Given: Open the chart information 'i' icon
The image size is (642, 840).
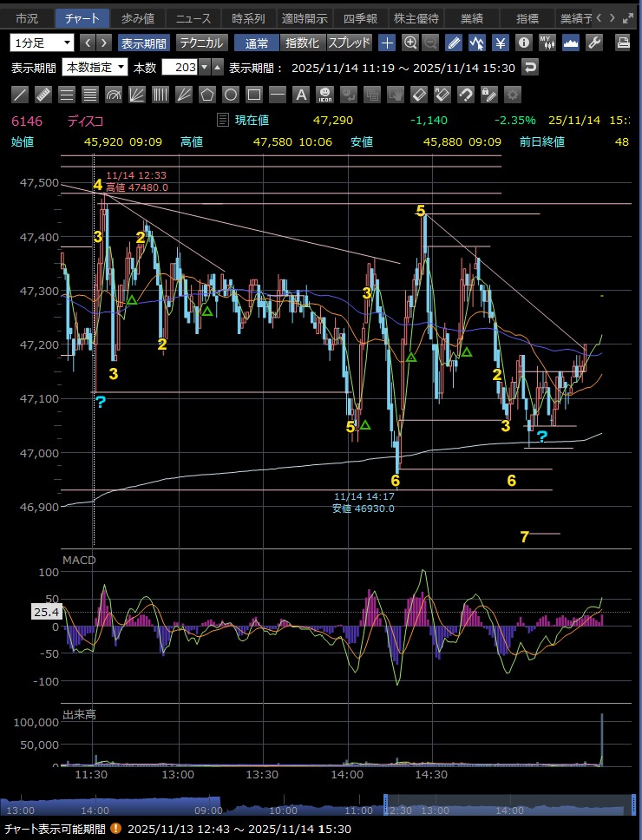Looking at the screenshot, I should tap(523, 43).
